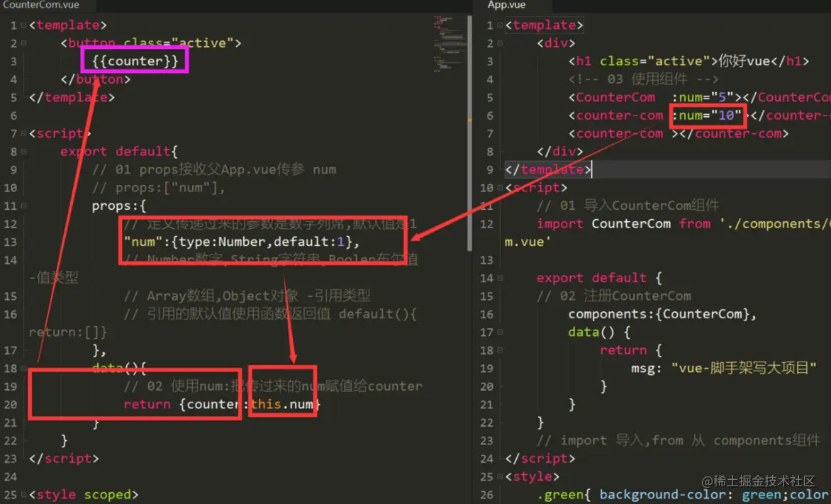Viewport: 831px width, 504px height.
Task: Collapse the data() fold on line 17 of App.vue
Action: point(500,332)
